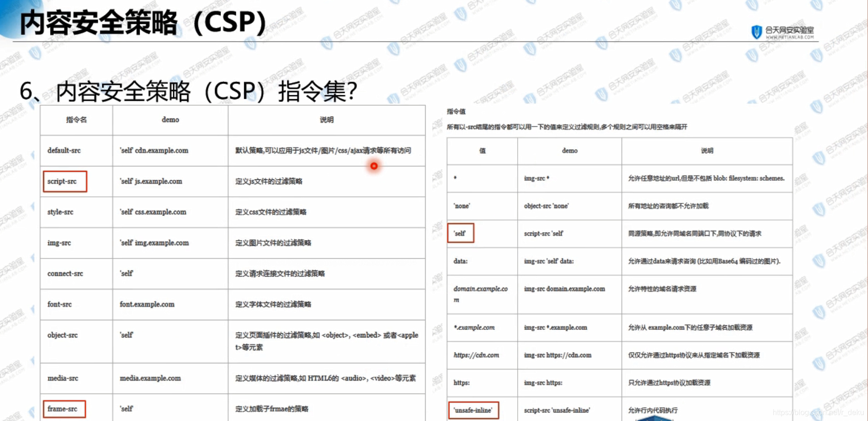Click the description 定义请求连接文件的过滤策略

(280, 273)
